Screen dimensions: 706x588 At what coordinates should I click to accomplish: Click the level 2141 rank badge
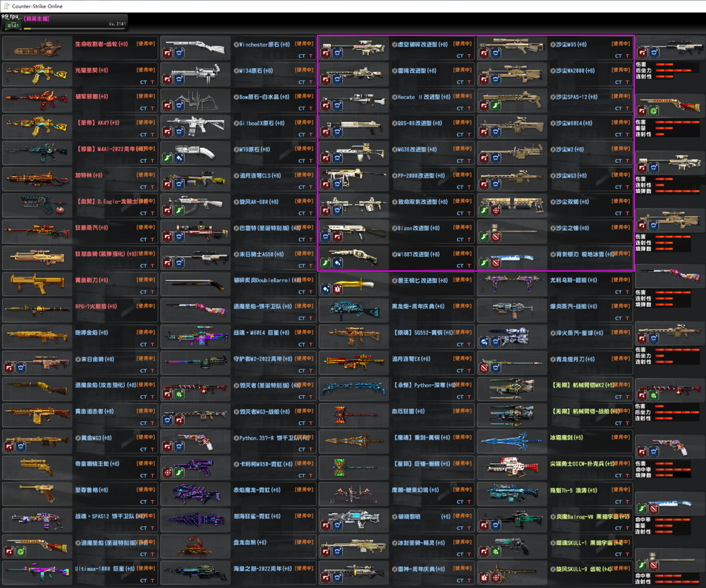12,25
